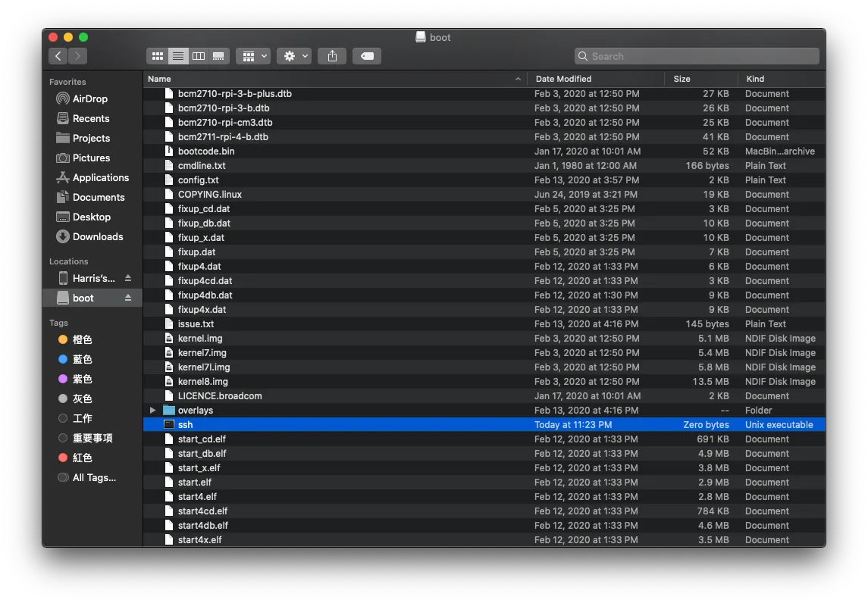Open Downloads in the sidebar
The width and height of the screenshot is (868, 603).
(x=97, y=236)
